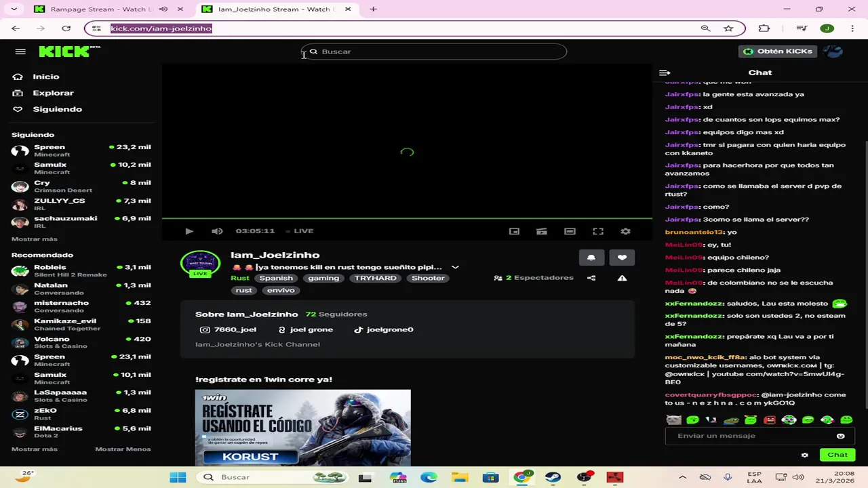Select the TRYHARD tag
The image size is (868, 488).
click(x=375, y=278)
